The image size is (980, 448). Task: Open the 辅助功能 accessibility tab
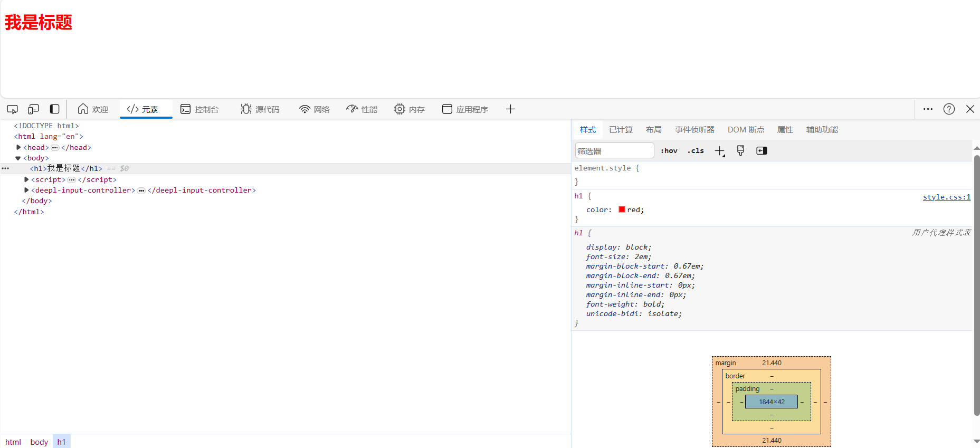pos(822,129)
